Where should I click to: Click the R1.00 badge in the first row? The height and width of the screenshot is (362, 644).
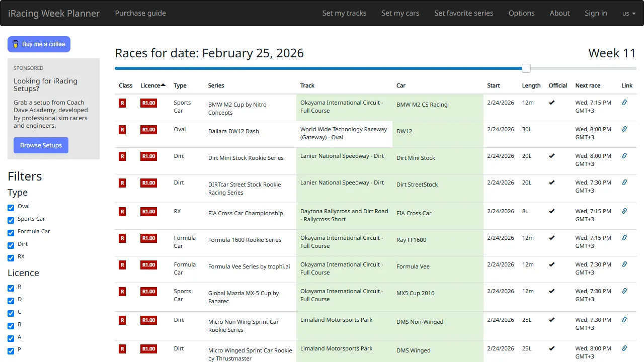pos(148,103)
